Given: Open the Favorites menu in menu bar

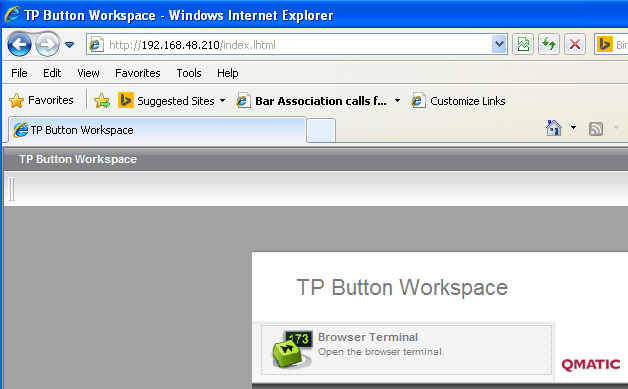Looking at the screenshot, I should click(x=137, y=73).
